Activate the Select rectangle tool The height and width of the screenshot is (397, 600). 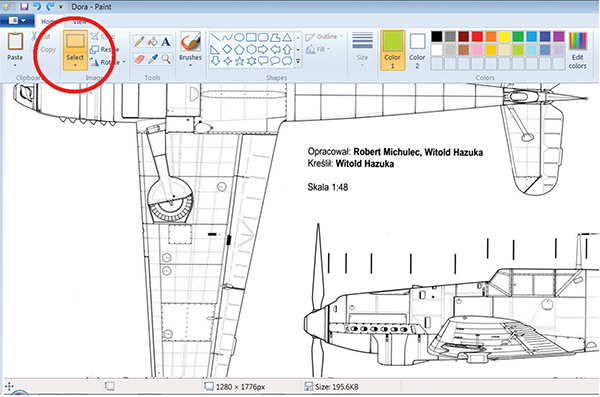tap(75, 42)
